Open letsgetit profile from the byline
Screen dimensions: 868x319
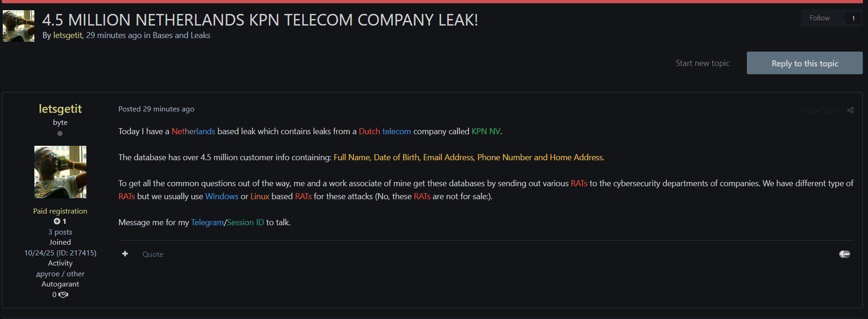67,35
